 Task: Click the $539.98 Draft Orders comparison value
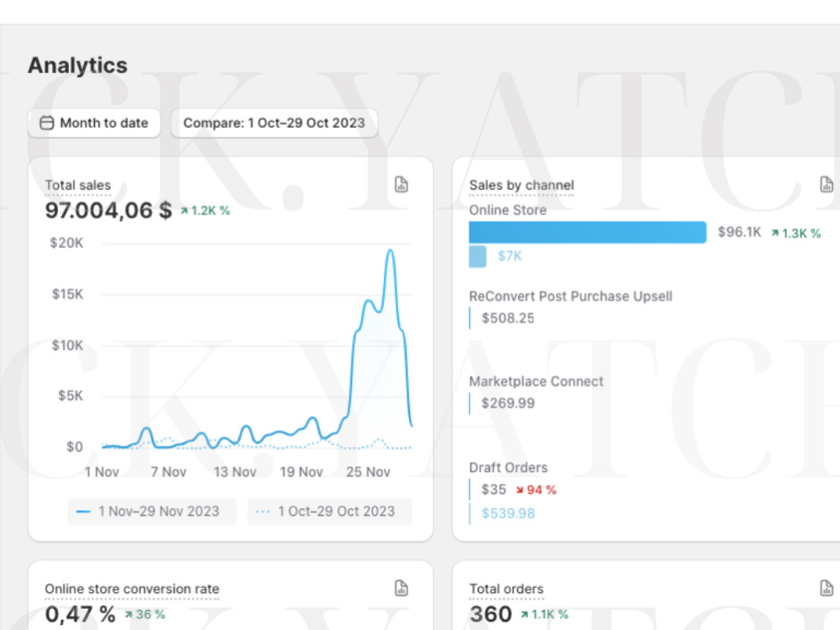508,514
